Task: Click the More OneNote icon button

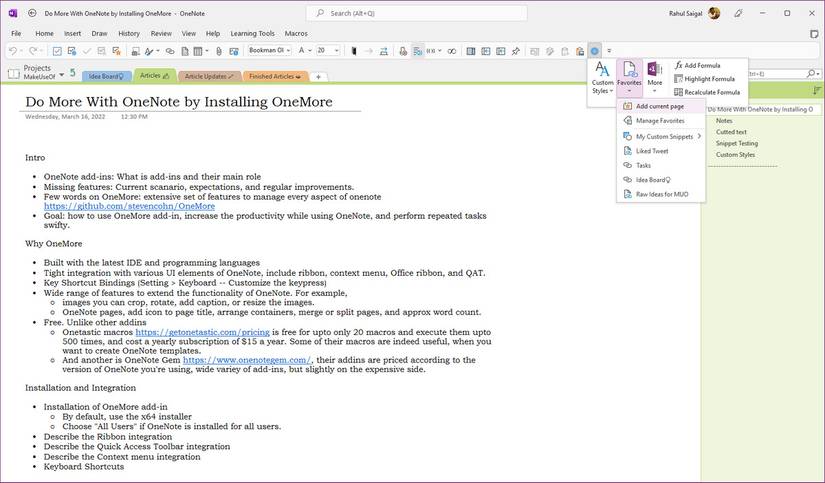Action: (655, 77)
